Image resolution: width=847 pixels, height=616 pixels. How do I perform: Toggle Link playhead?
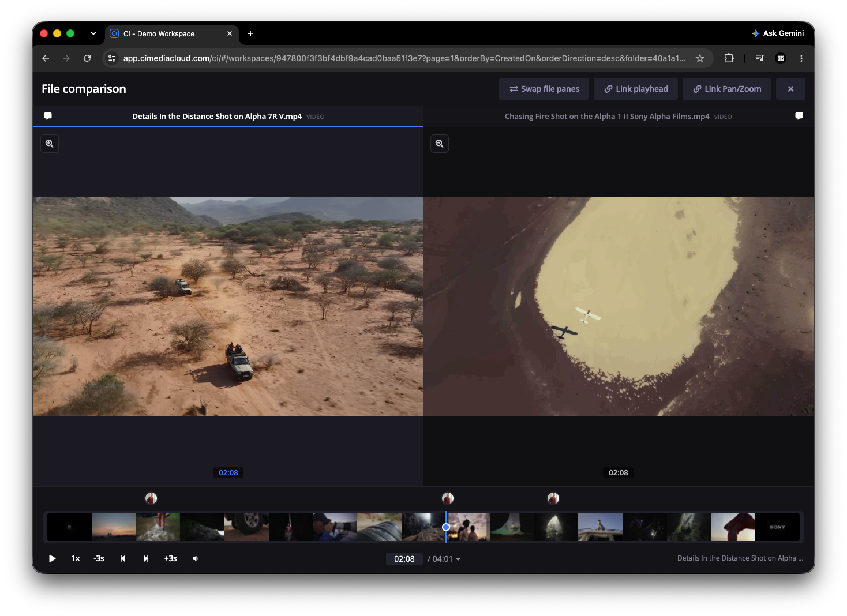635,89
